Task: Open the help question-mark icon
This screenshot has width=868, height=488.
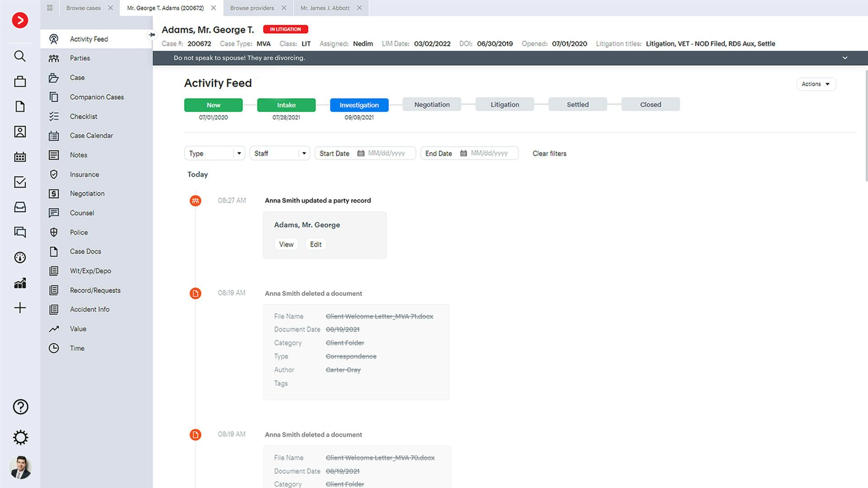Action: click(20, 407)
